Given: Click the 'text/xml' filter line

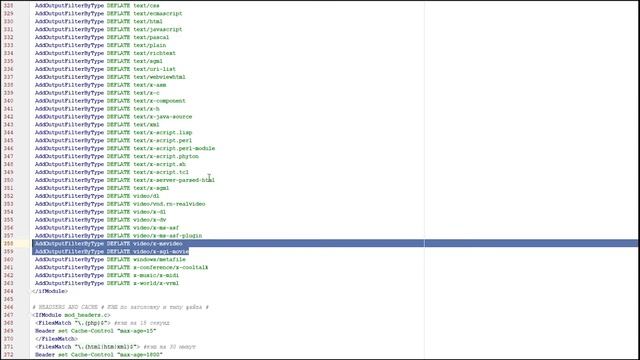Looking at the screenshot, I should 97,124.
